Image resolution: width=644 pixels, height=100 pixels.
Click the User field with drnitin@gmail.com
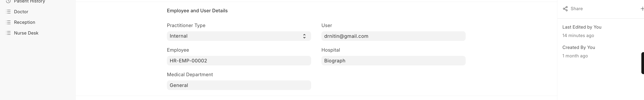pos(393,36)
